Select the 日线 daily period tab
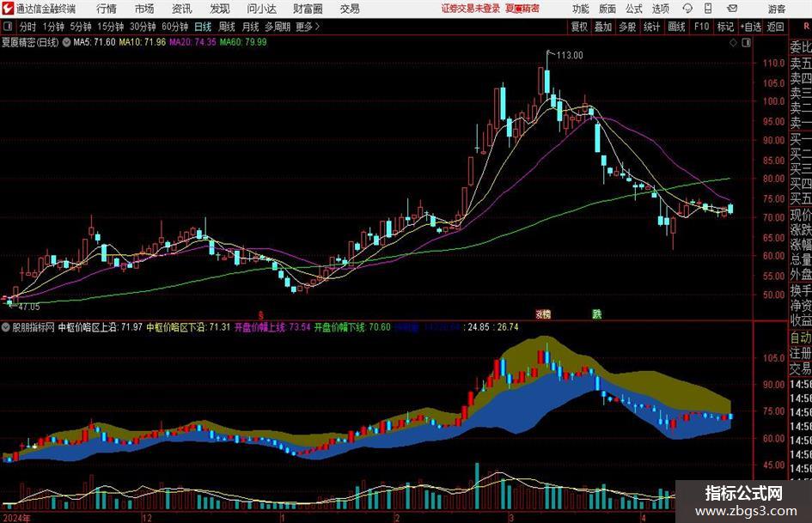 coord(203,27)
